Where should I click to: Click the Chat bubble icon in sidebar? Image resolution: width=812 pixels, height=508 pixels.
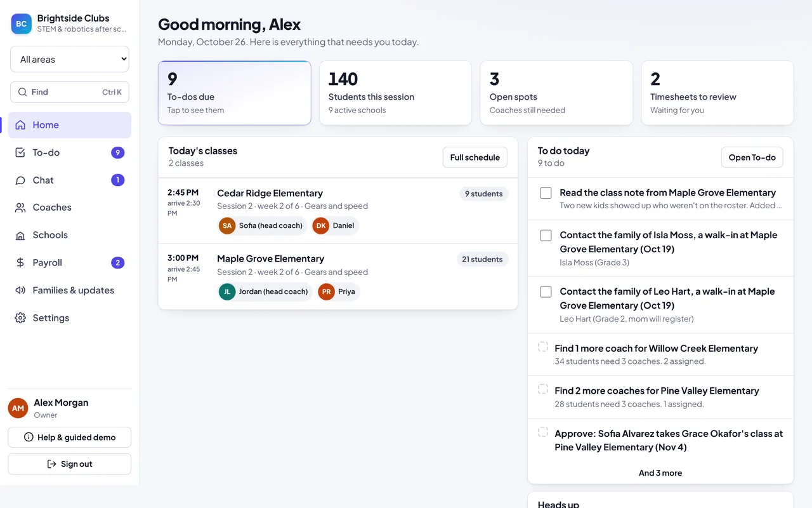pyautogui.click(x=20, y=180)
